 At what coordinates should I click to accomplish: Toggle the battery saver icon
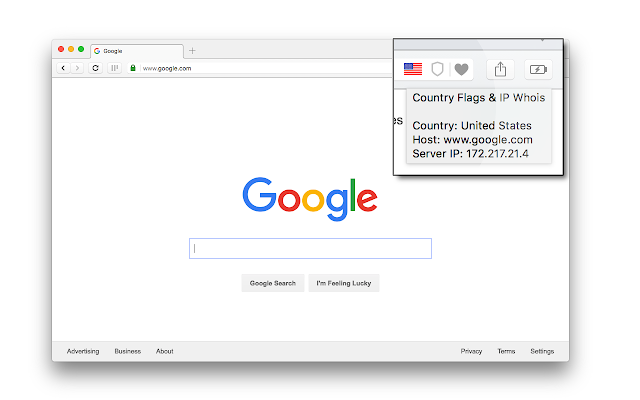[x=538, y=69]
